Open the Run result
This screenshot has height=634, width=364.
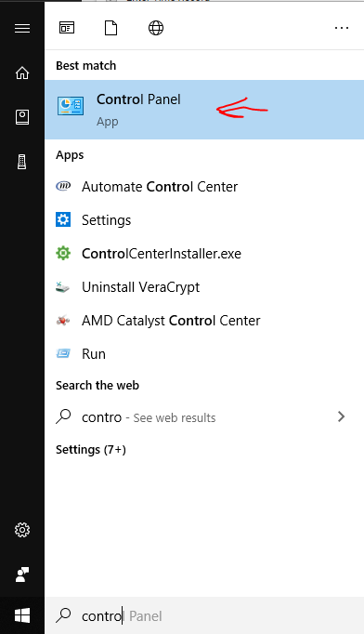[204, 354]
